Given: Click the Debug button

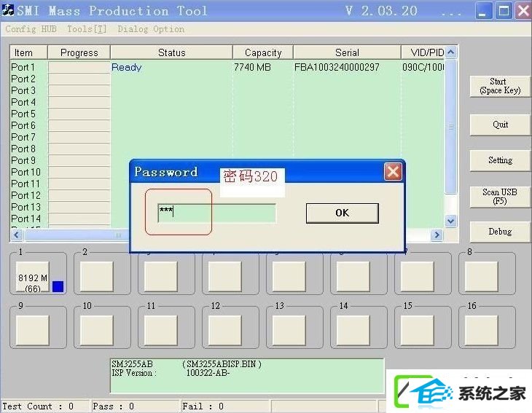Looking at the screenshot, I should [500, 232].
